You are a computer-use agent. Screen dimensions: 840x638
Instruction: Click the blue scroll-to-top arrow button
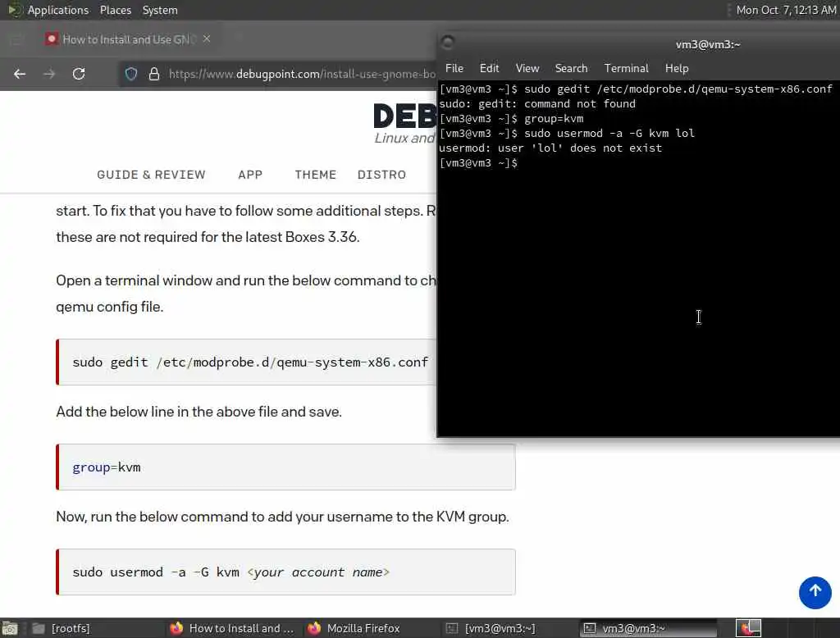815,592
